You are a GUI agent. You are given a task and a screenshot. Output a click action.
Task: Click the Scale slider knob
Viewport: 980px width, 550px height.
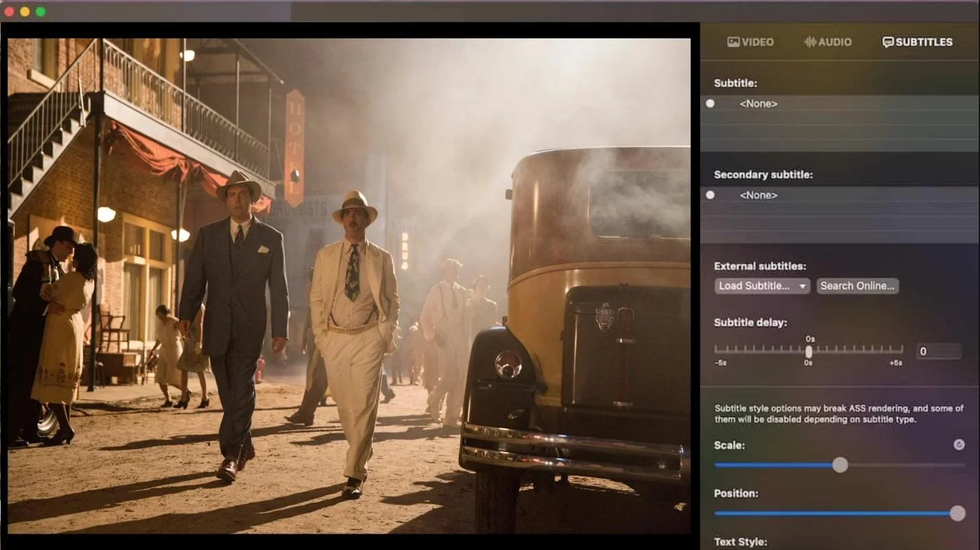(x=840, y=465)
